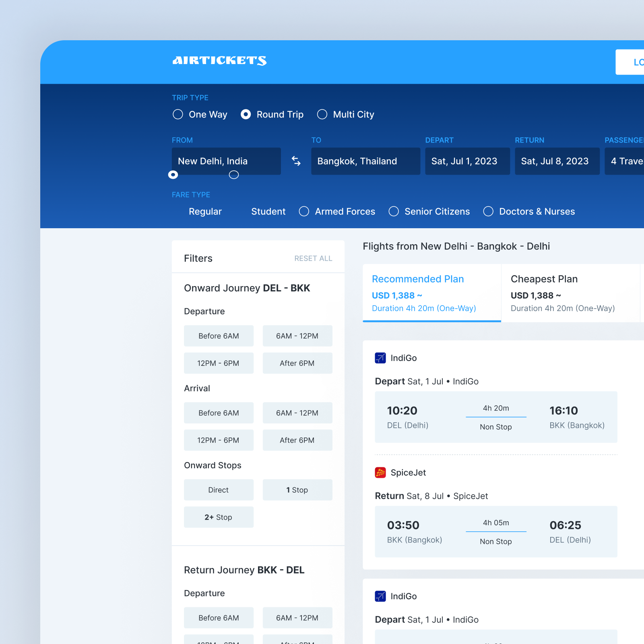Choose the Senior Citizens fare type
This screenshot has width=644, height=644.
pos(394,211)
